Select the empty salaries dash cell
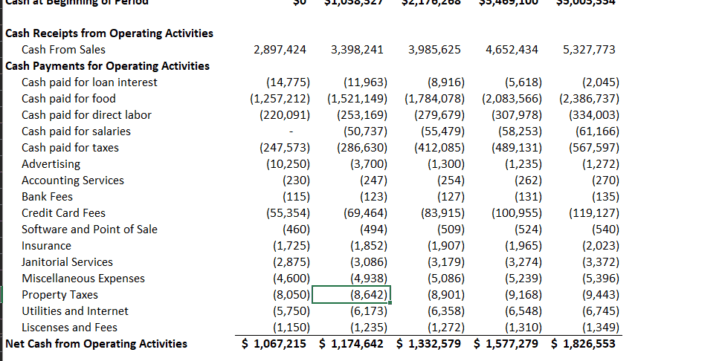Viewport: 722px width, 361px height. (x=290, y=132)
